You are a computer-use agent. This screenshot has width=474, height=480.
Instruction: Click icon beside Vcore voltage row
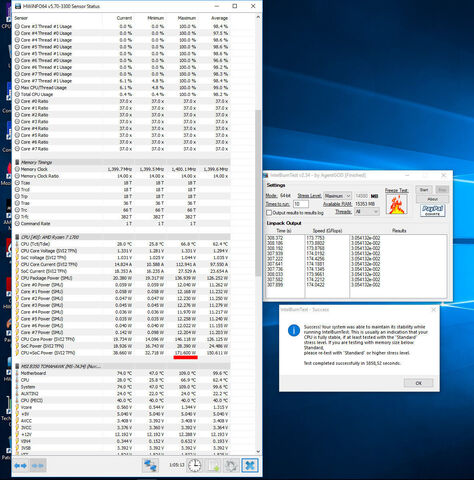17,407
